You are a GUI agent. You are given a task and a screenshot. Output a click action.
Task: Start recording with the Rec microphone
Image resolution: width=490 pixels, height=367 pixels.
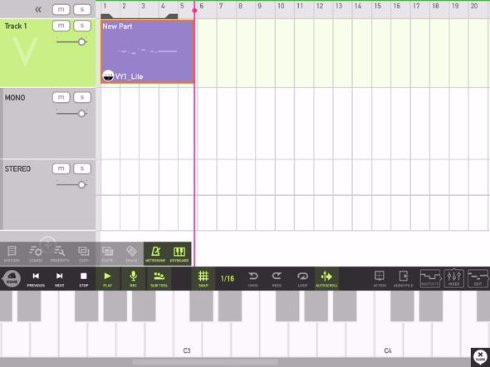coord(133,279)
